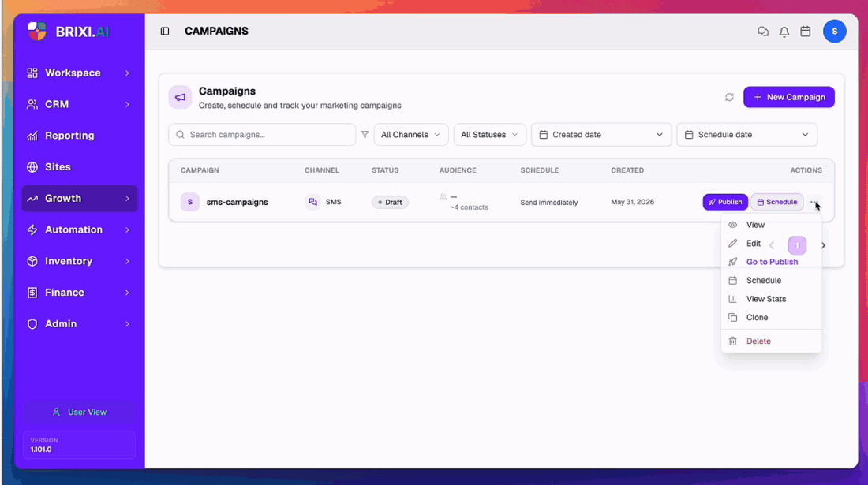Click the Campaigns megaphone icon
Viewport: 868px width, 485px height.
tap(180, 97)
